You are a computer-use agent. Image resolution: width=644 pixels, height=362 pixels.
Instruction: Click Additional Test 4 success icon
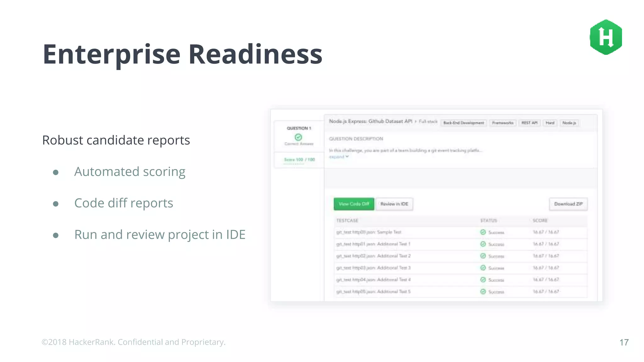[x=483, y=280]
